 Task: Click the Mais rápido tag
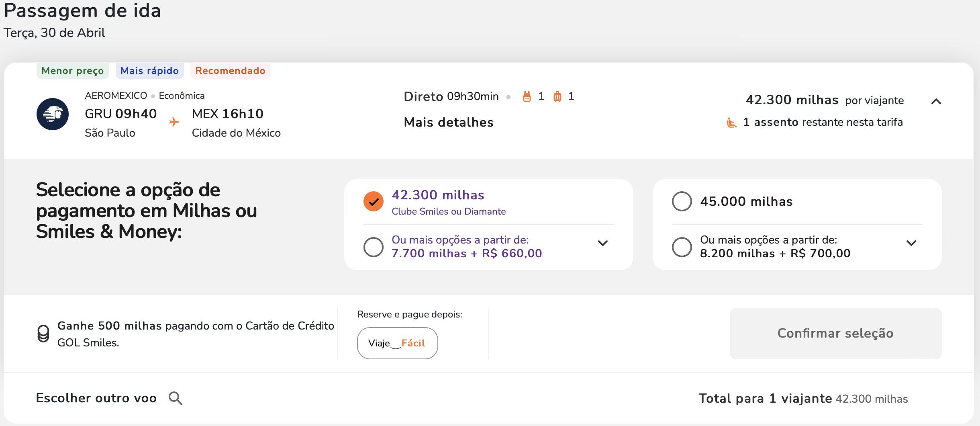[x=149, y=71]
